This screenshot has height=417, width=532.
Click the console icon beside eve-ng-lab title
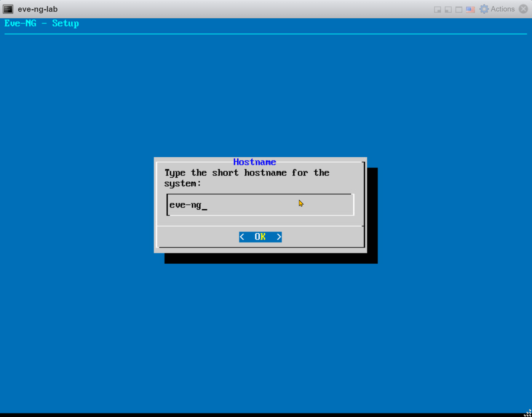coord(8,9)
